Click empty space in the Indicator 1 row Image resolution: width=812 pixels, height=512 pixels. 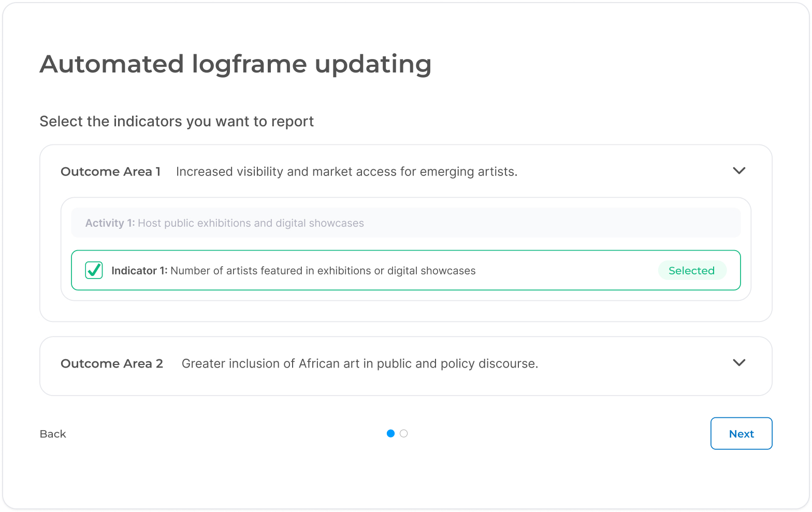click(x=564, y=271)
